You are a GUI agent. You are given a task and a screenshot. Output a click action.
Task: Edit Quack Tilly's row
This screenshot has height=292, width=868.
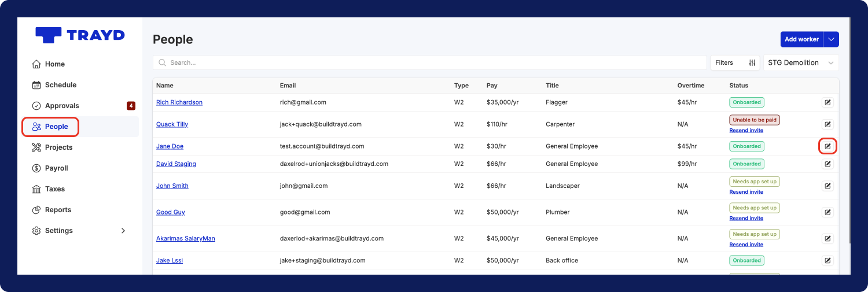[x=827, y=124]
